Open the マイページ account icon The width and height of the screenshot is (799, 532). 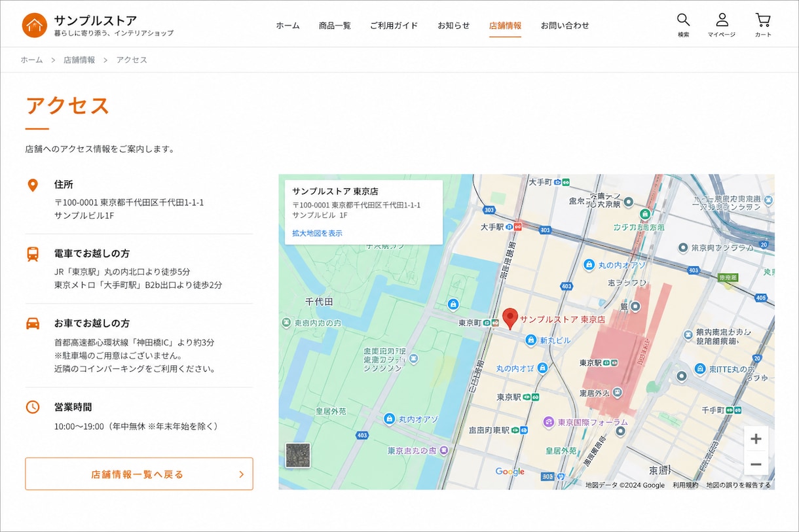pos(722,20)
